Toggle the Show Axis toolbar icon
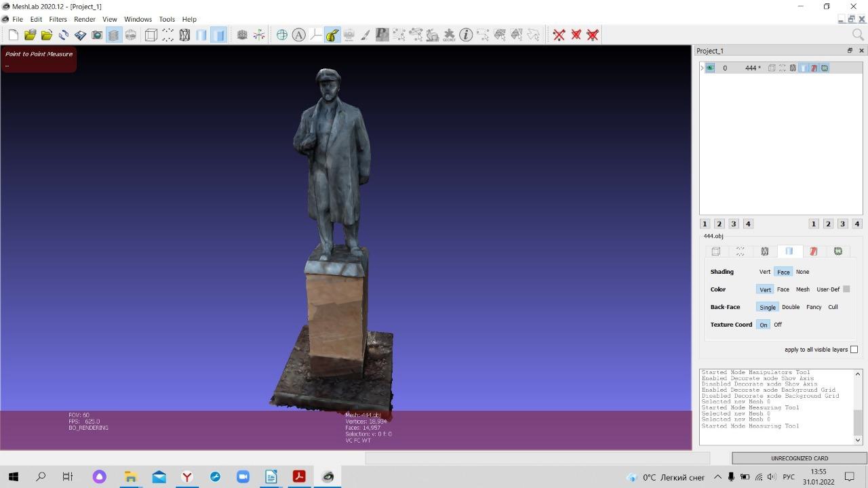The image size is (868, 488). 259,35
